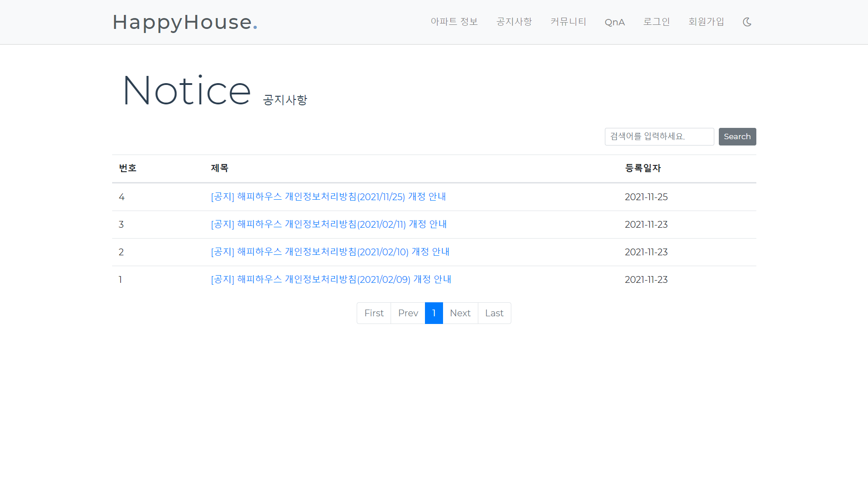Go to the 로그인 page
Viewport: 868px width, 488px height.
(656, 22)
